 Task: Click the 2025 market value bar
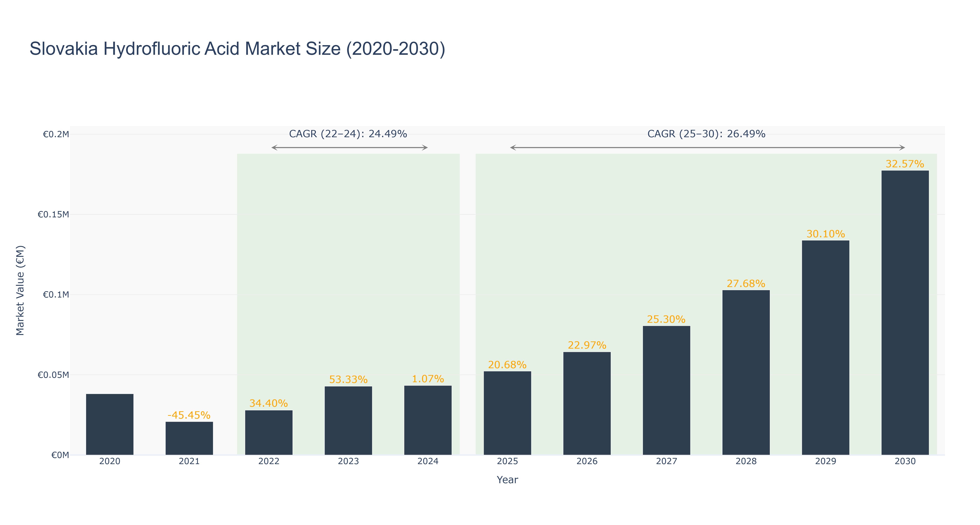click(x=507, y=413)
